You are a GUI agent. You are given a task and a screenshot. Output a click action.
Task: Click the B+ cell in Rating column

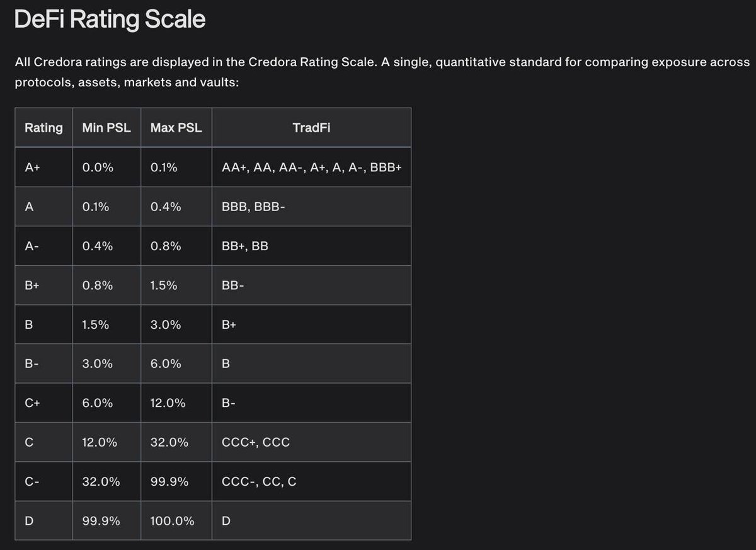click(x=32, y=285)
